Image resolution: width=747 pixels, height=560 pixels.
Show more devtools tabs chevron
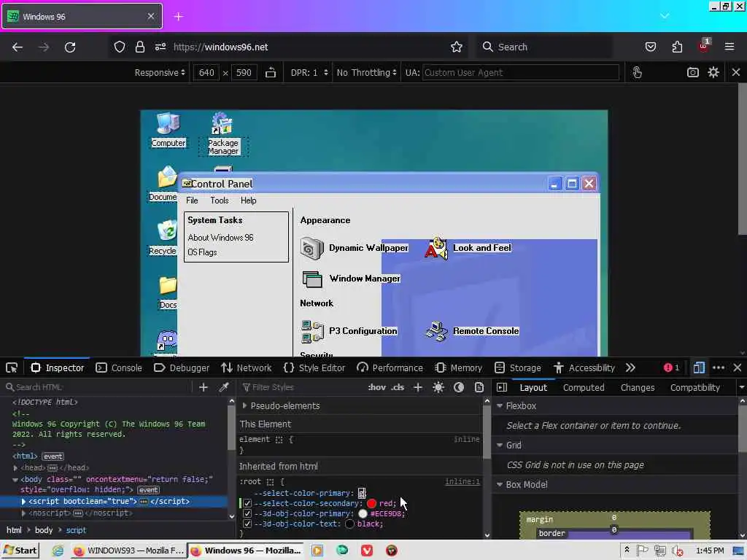630,367
